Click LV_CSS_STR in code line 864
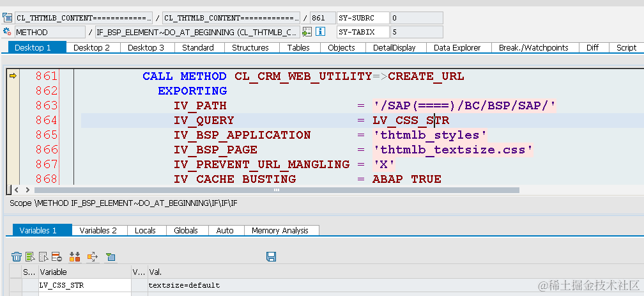 [411, 120]
